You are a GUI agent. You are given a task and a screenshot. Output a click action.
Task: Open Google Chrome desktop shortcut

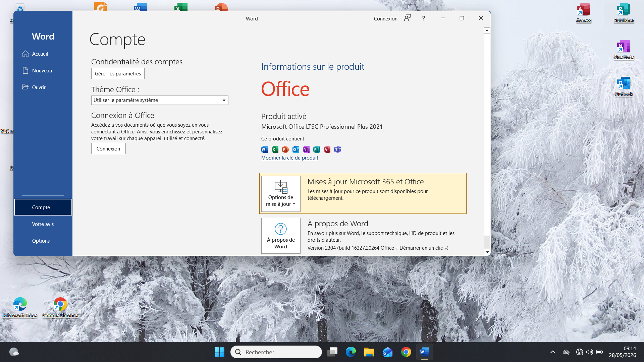[60, 308]
